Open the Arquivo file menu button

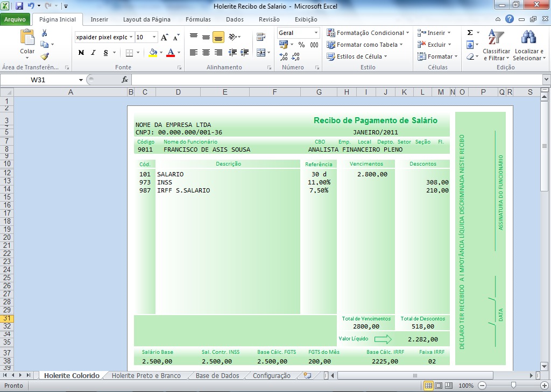[15, 19]
